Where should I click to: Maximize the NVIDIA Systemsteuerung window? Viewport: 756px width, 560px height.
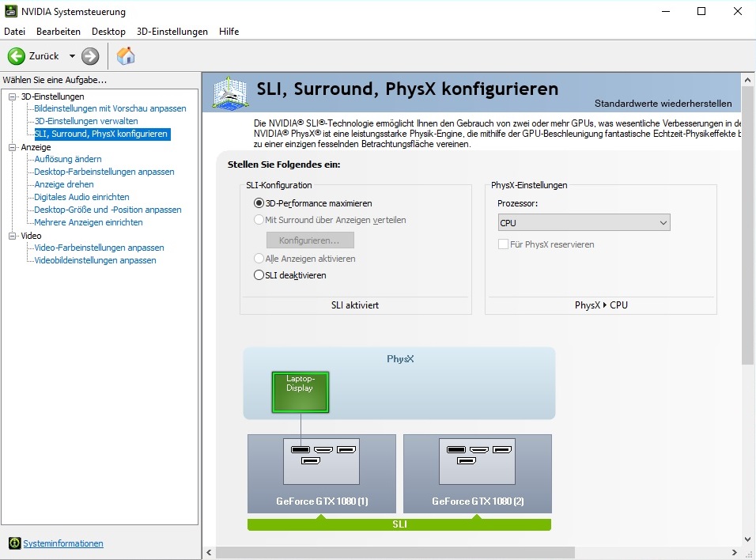(701, 11)
